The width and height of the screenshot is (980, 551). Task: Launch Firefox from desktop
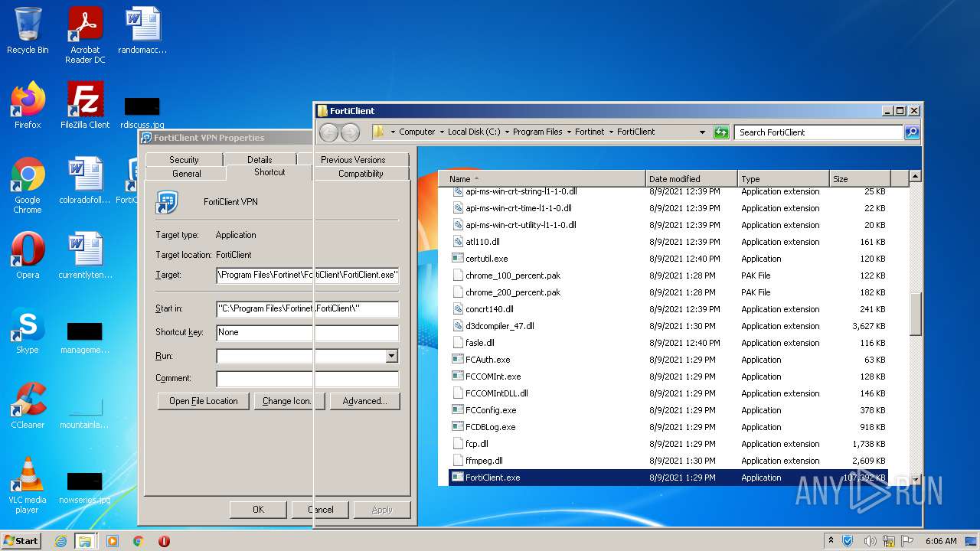[x=28, y=106]
